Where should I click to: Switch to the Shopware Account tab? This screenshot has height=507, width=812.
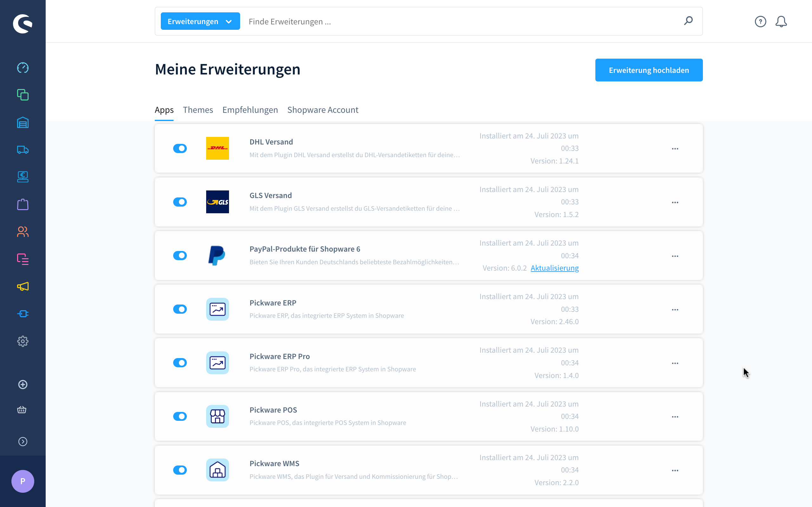click(323, 110)
